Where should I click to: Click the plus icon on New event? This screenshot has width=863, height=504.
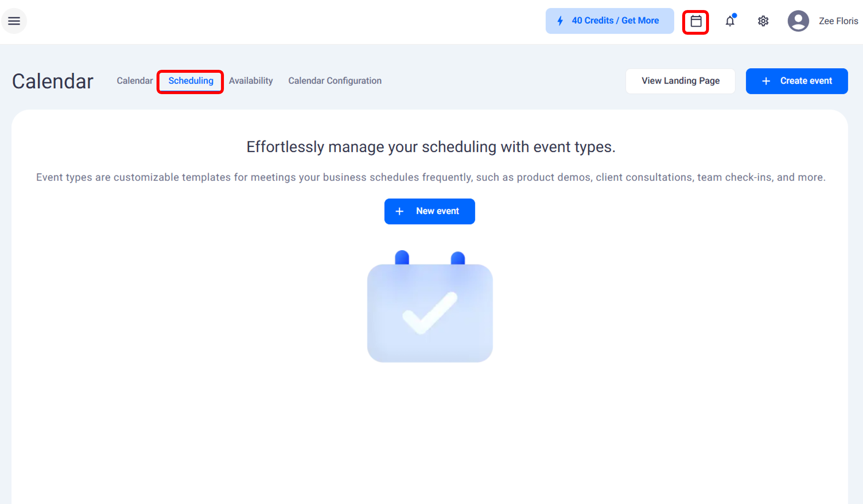click(x=400, y=212)
